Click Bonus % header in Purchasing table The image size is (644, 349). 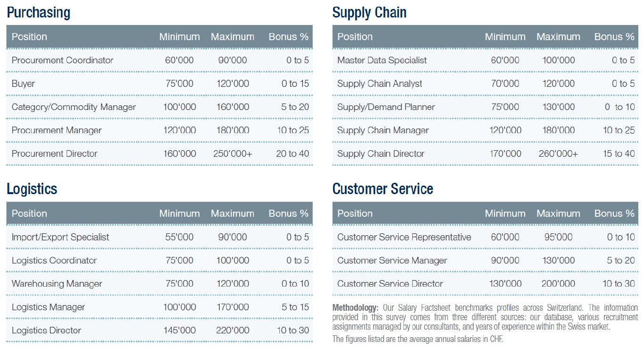coord(288,37)
